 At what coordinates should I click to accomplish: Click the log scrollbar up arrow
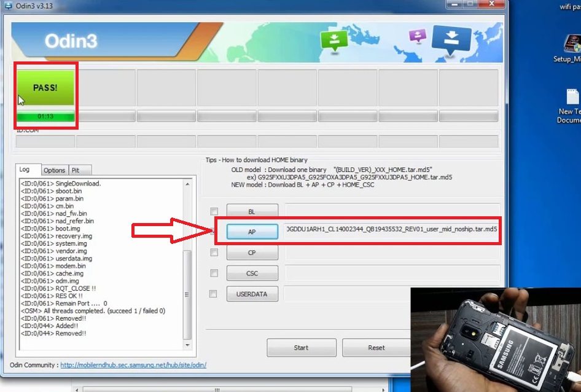coord(187,184)
